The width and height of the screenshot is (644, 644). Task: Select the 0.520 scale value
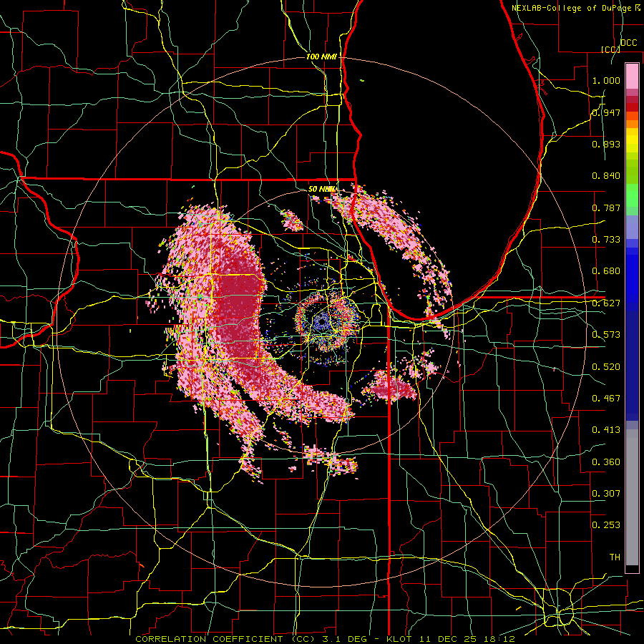coord(606,367)
